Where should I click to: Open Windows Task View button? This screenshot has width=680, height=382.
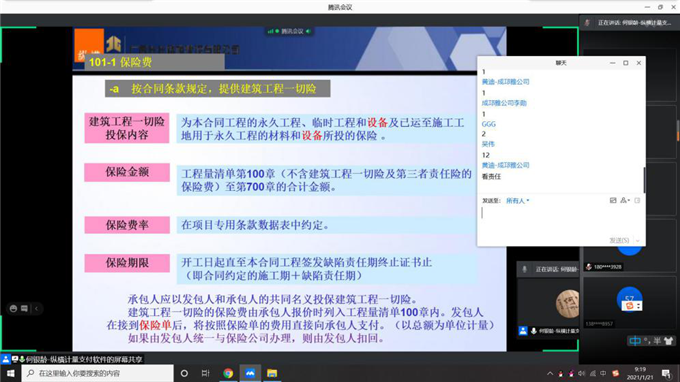pyautogui.click(x=206, y=373)
